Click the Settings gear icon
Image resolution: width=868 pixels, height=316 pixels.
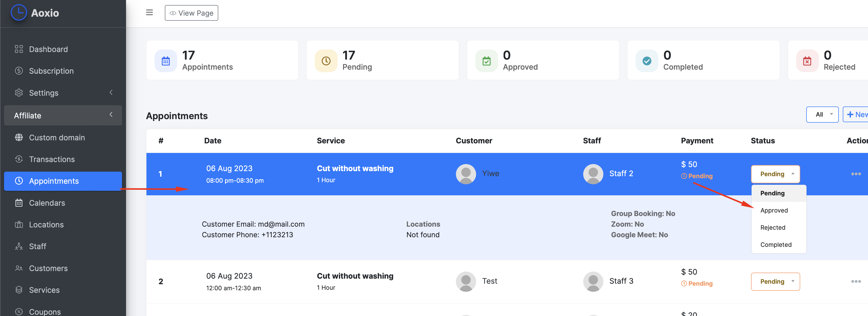[x=19, y=93]
